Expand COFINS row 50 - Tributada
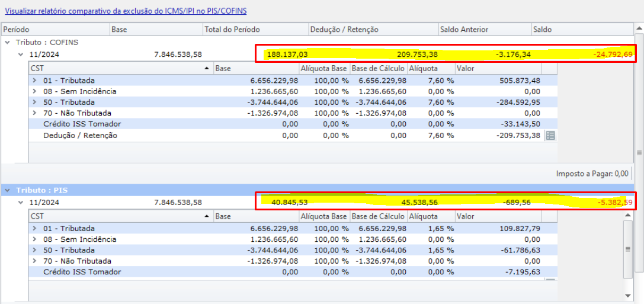 (35, 103)
